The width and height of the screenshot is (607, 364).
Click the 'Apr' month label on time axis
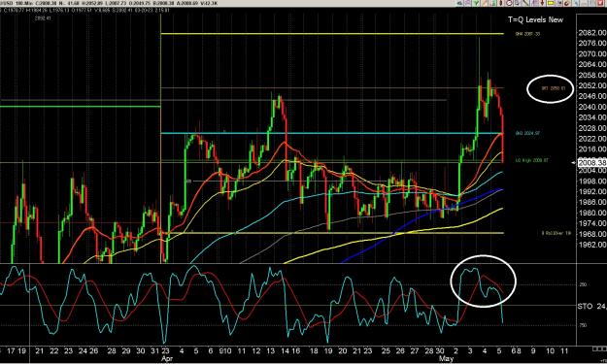[167, 358]
